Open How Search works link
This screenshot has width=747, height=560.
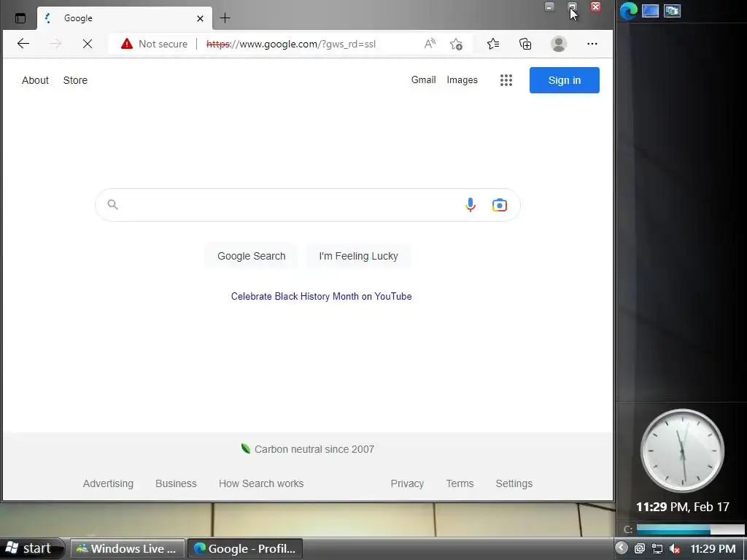(x=261, y=483)
